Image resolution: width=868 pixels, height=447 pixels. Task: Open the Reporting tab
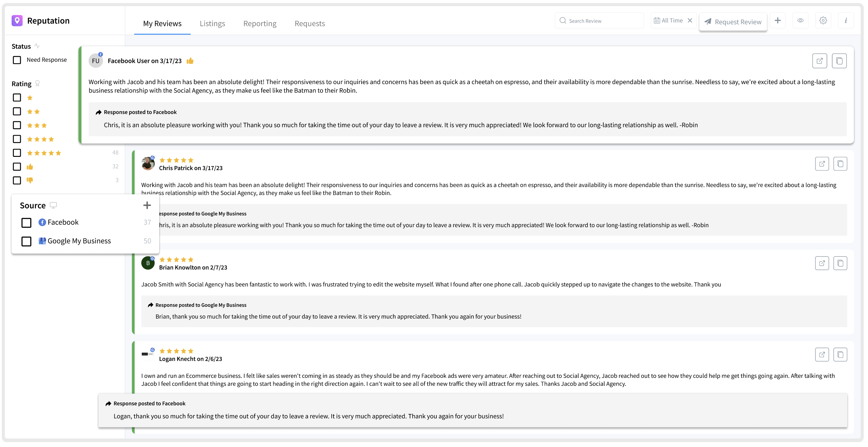pos(260,24)
